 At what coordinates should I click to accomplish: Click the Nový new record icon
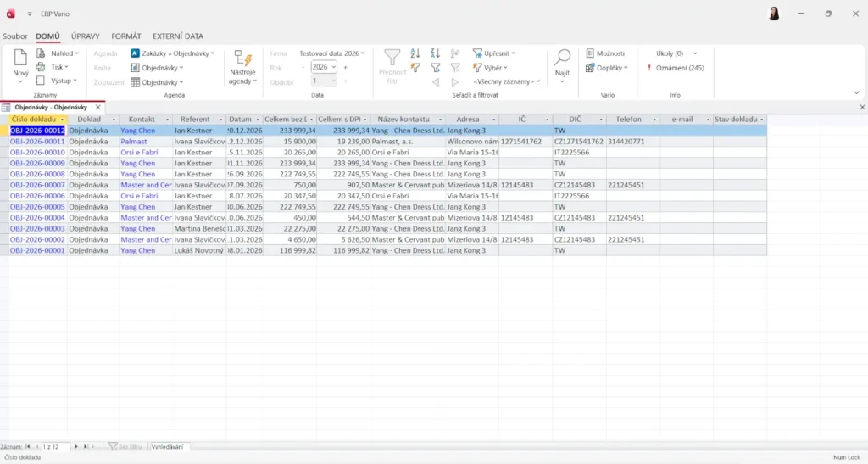[x=20, y=61]
